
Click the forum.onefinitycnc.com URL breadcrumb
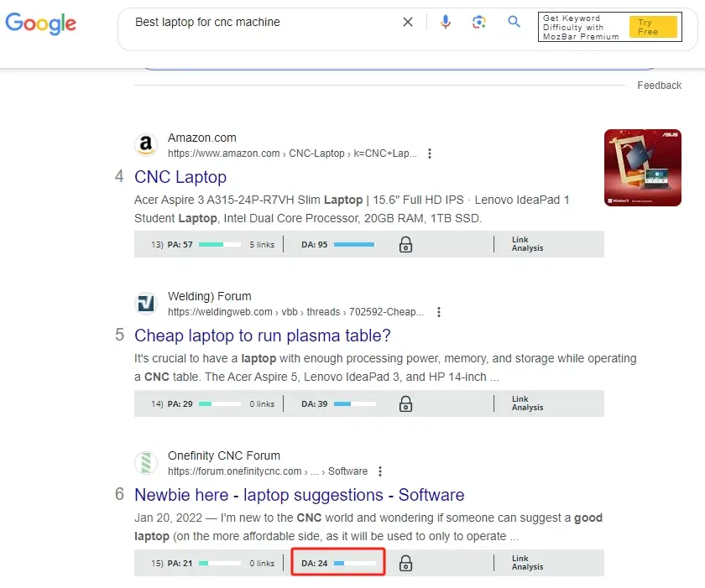pos(268,471)
